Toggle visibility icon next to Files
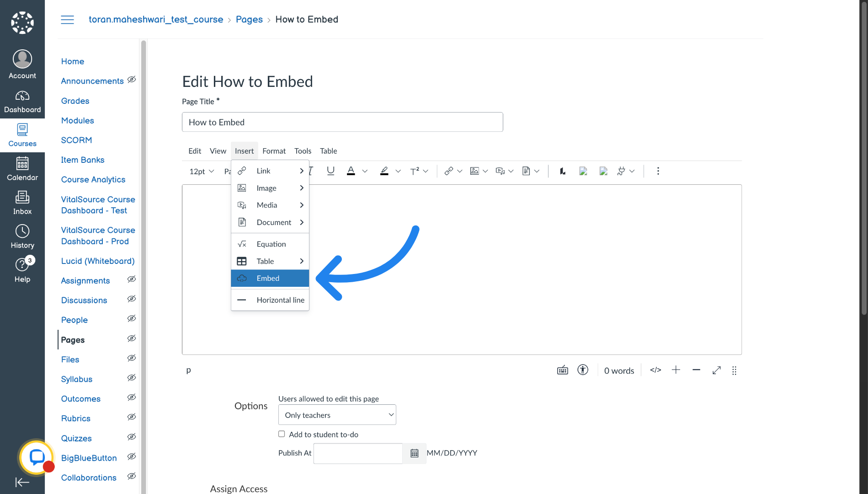Image resolution: width=868 pixels, height=494 pixels. pyautogui.click(x=132, y=358)
